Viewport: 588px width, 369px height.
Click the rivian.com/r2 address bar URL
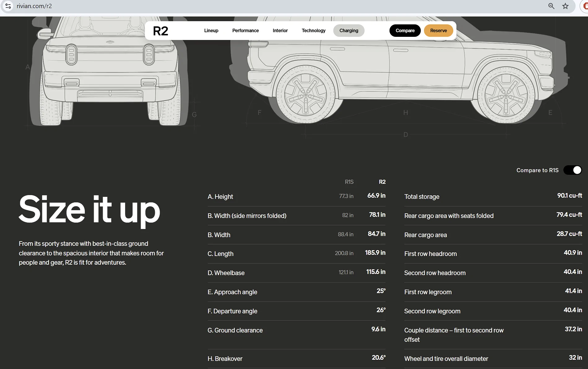tap(34, 6)
